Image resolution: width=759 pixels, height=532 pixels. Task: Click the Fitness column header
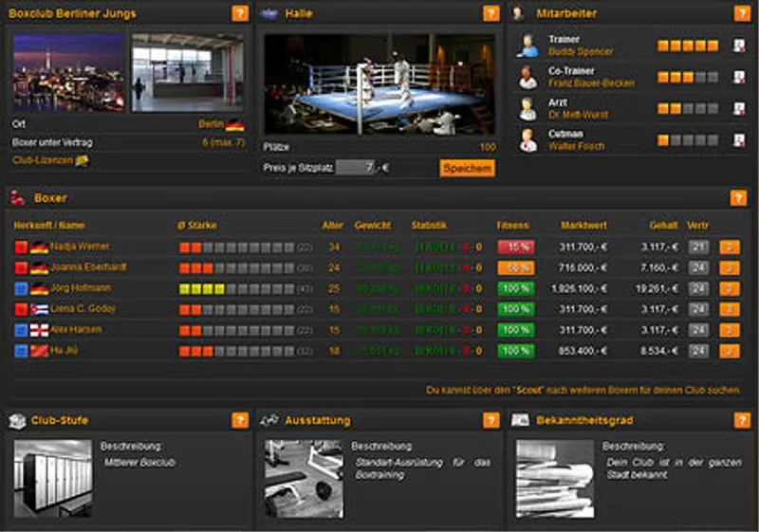pyautogui.click(x=512, y=225)
